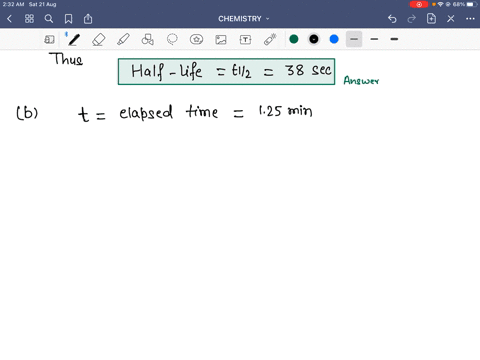
Task: Open the share/export menu
Action: pos(88,19)
